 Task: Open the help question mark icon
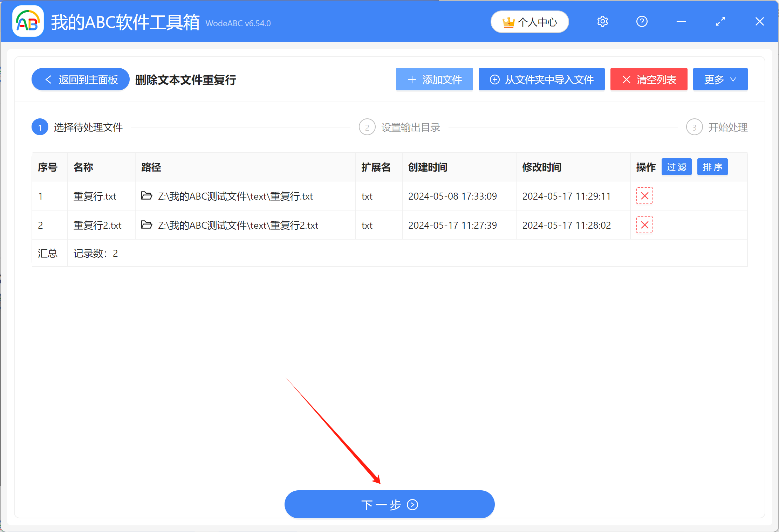point(642,21)
